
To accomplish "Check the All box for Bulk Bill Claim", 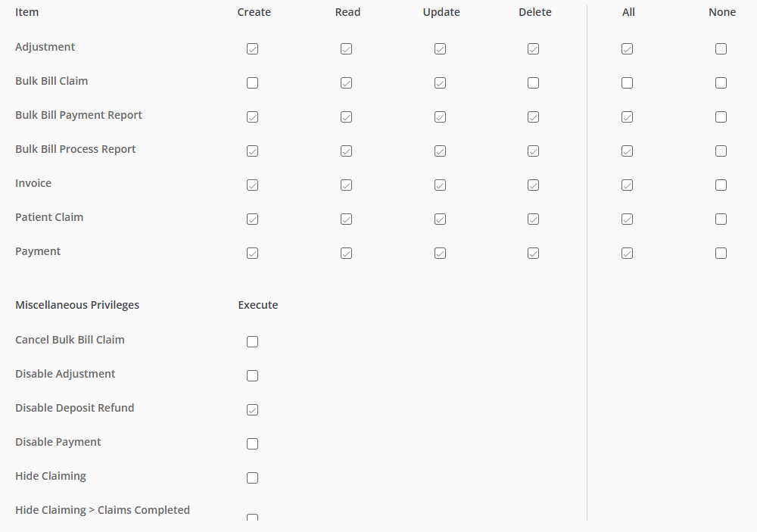I will click(x=627, y=83).
